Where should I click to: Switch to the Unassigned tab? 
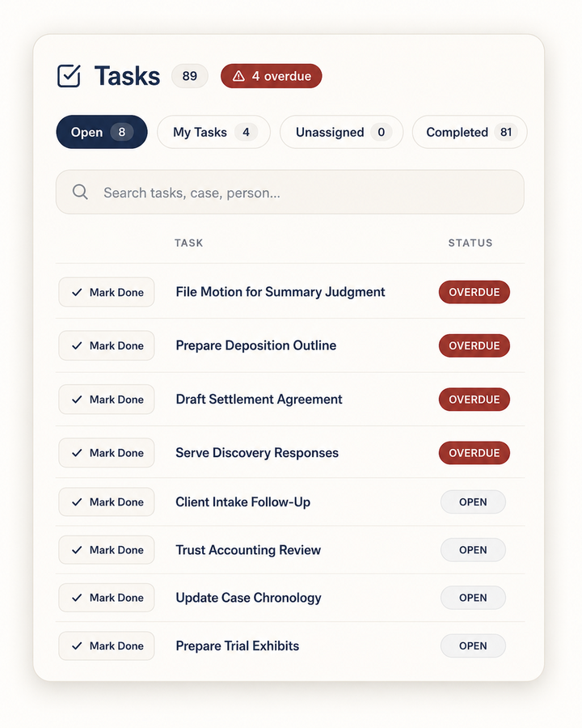tap(341, 133)
